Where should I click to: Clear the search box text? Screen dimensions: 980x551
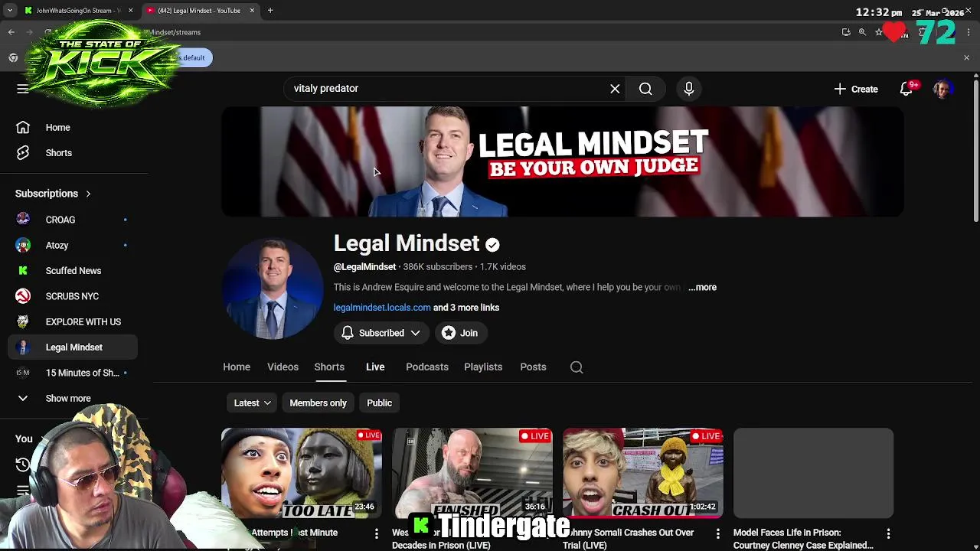click(615, 89)
